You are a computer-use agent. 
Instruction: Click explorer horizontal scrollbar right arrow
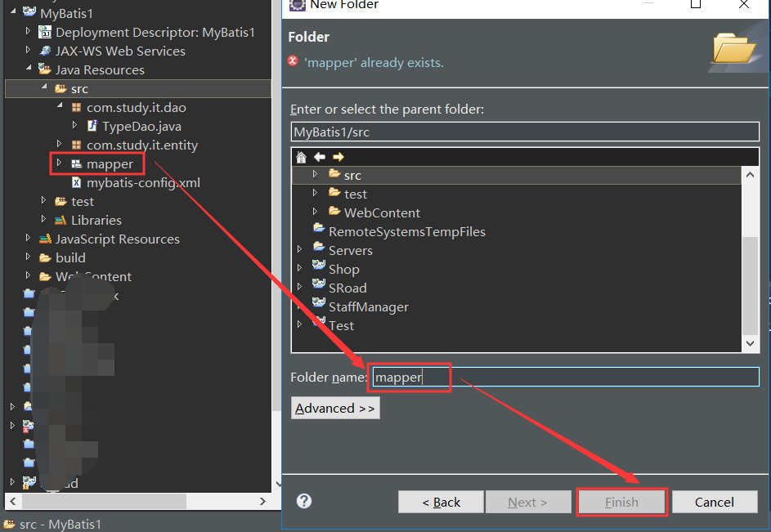click(x=262, y=502)
